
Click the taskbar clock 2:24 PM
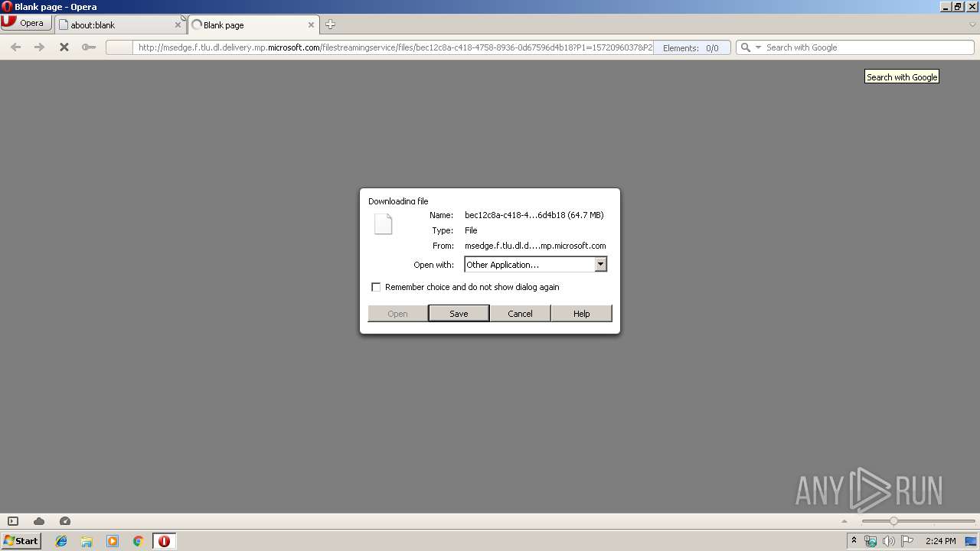[x=941, y=541]
